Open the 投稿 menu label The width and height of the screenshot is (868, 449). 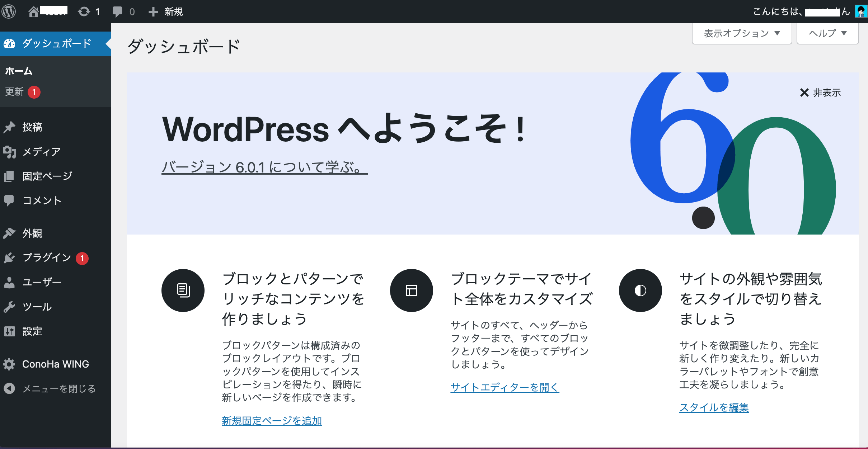pos(32,127)
